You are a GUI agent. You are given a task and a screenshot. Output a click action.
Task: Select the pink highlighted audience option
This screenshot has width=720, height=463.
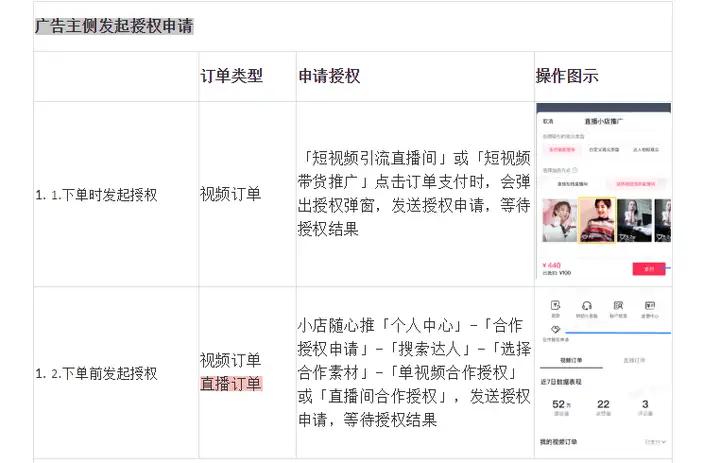[x=562, y=149]
